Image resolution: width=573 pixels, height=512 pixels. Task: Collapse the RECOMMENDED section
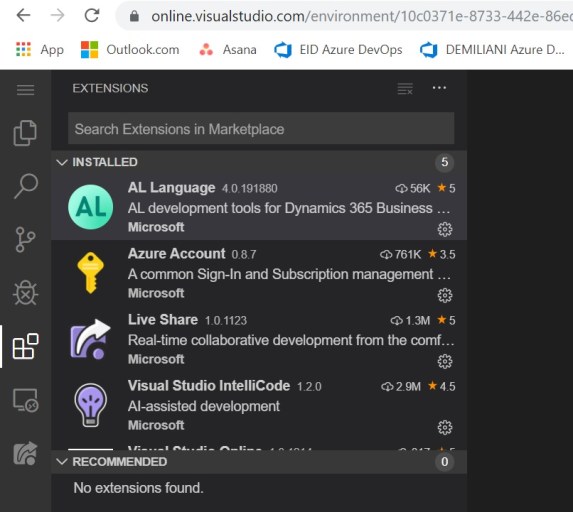tap(62, 462)
